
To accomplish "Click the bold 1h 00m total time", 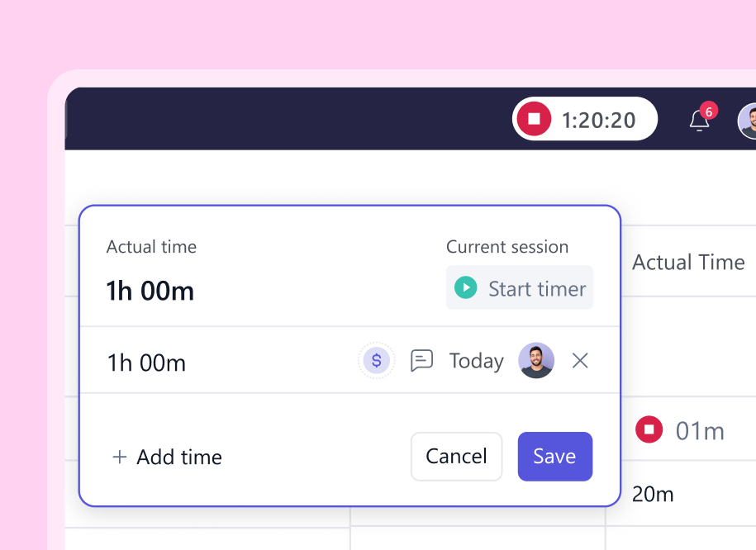I will coord(150,291).
